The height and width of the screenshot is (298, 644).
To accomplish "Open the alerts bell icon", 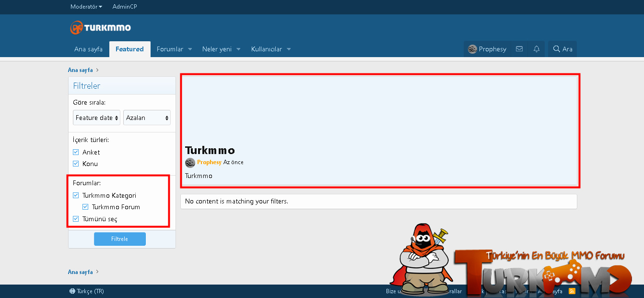I will coord(537,49).
